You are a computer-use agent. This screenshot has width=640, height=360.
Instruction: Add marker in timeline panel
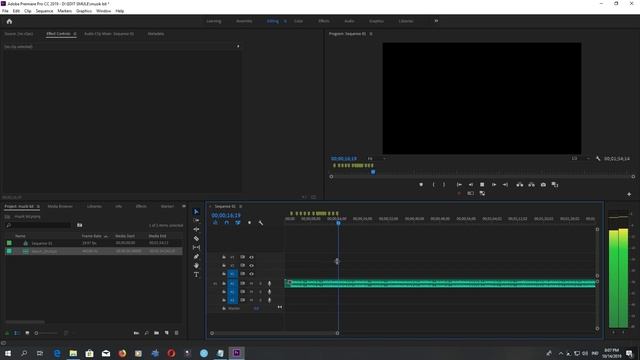[249, 223]
